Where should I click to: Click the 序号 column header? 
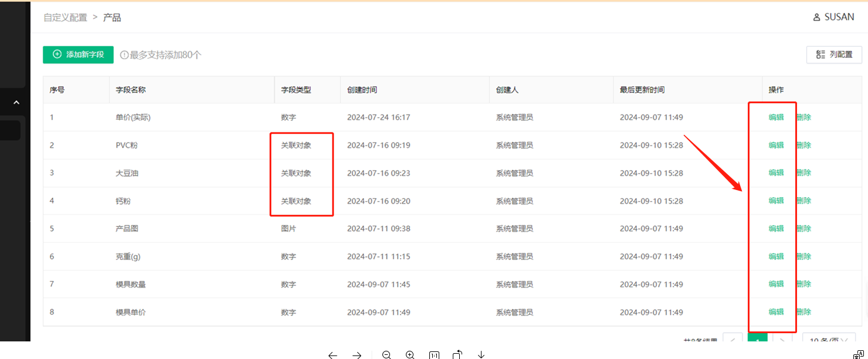point(57,90)
